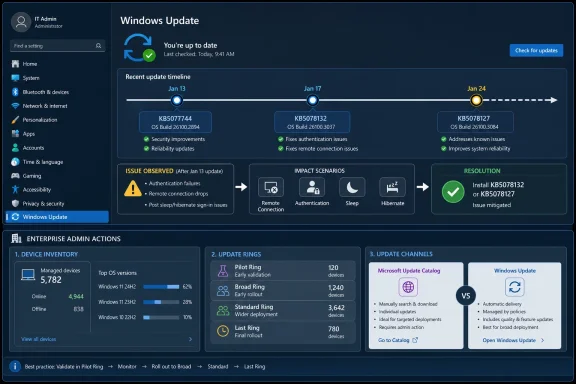This screenshot has height=384, width=576.
Task: Click the green resolution checkmark icon
Action: pos(453,191)
